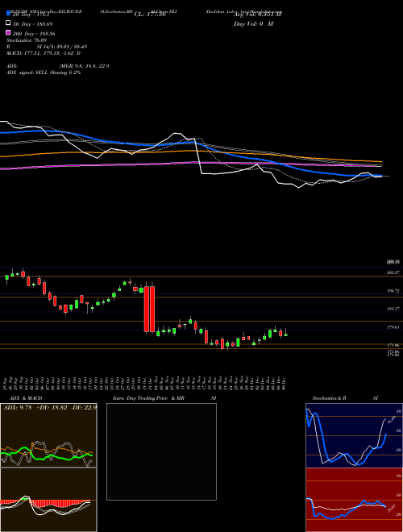403x532 pixels.
Task: Click the 'ADX signal: SELL' text
Action: click(x=27, y=73)
